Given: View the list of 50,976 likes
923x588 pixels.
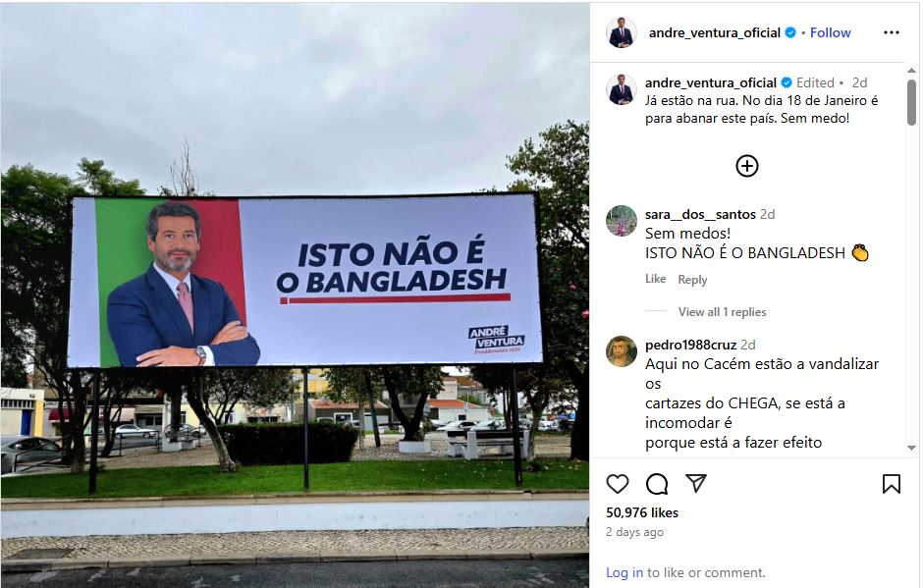Looking at the screenshot, I should [x=642, y=512].
